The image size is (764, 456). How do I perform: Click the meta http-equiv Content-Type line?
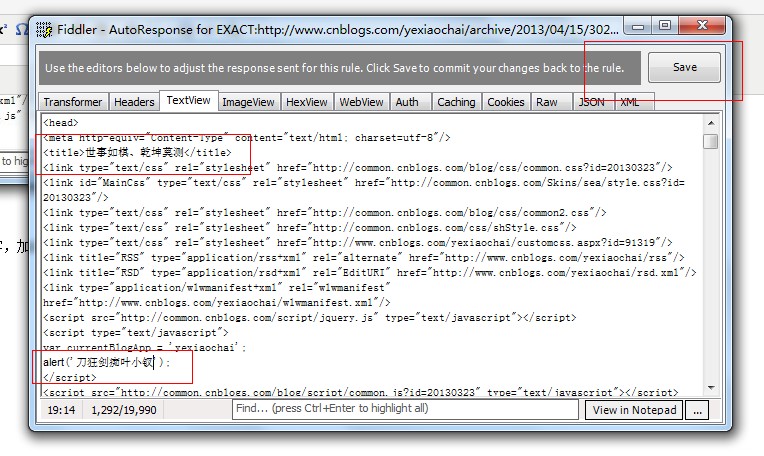click(247, 138)
